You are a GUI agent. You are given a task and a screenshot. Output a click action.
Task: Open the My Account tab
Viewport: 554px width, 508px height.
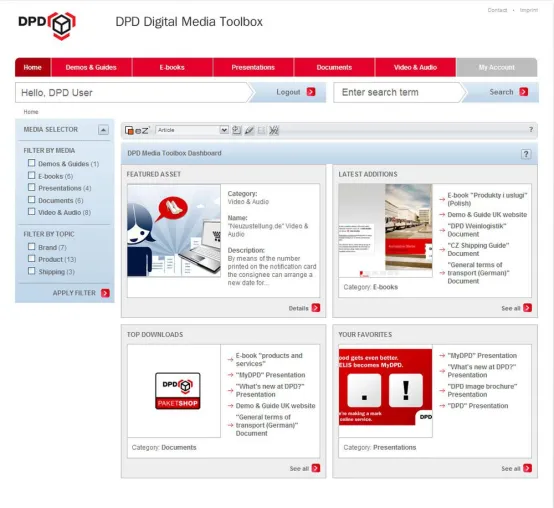pyautogui.click(x=497, y=67)
